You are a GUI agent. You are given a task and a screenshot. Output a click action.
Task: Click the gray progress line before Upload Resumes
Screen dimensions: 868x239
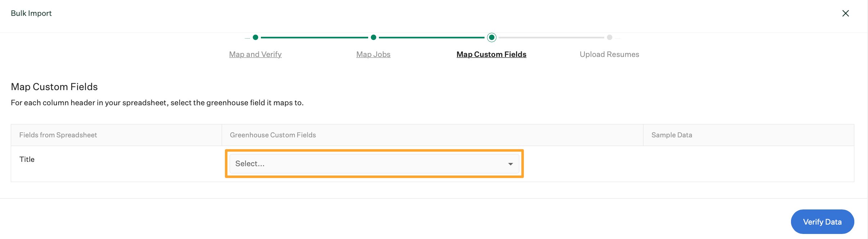pyautogui.click(x=551, y=37)
